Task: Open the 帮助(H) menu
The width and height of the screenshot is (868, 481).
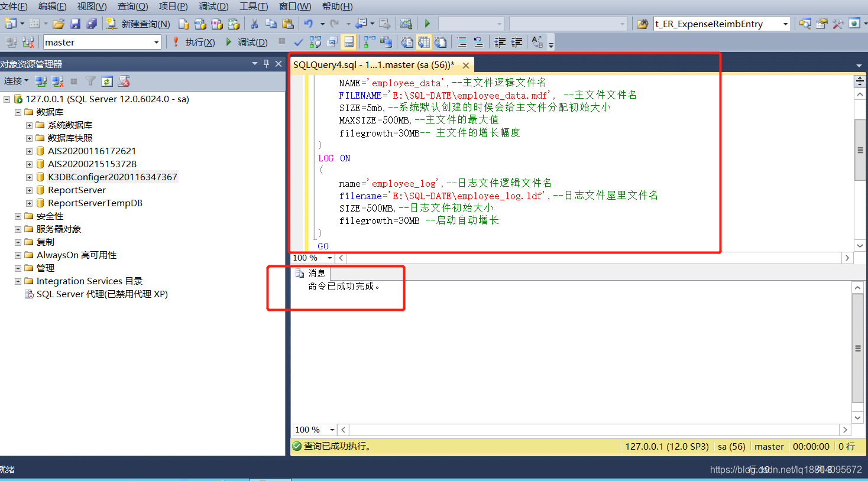Action: 337,6
